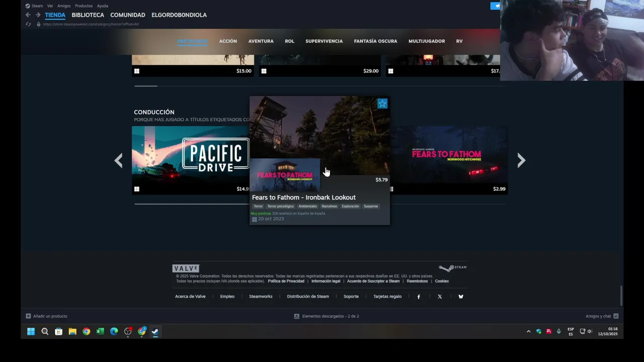644x362 pixels.
Task: Open the Steam menu
Action: 34,6
